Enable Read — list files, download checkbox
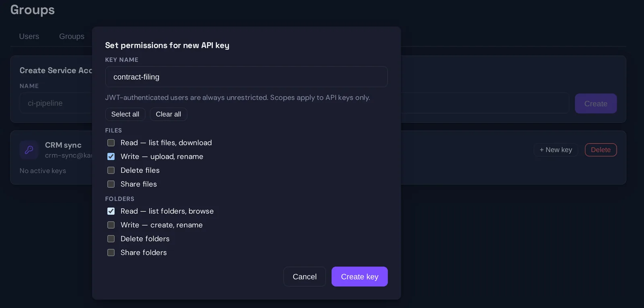Image resolution: width=644 pixels, height=308 pixels. pos(111,143)
